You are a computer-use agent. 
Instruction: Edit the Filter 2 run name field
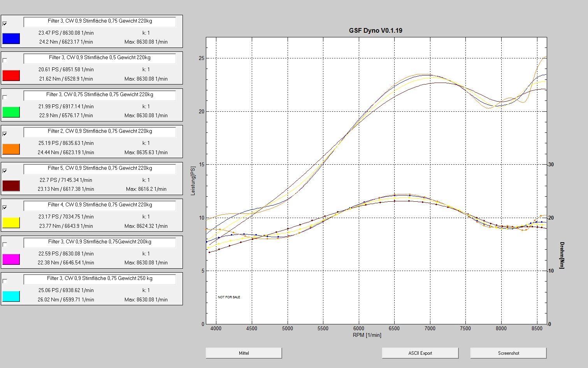point(100,132)
